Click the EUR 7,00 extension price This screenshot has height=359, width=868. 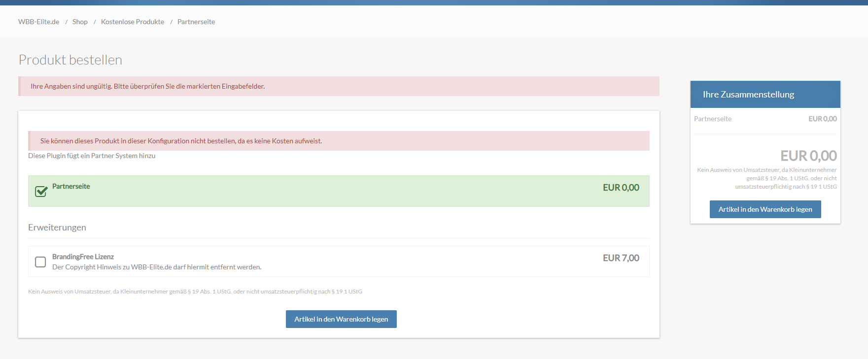click(x=621, y=258)
